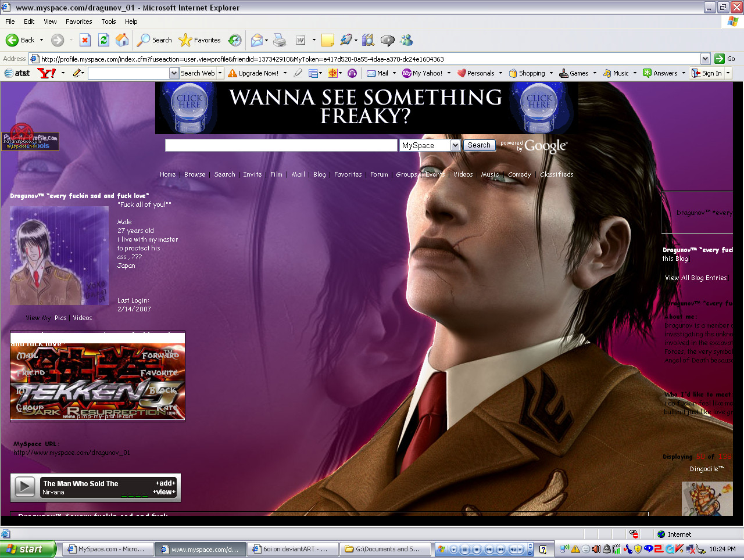
Task: Click the green Go button
Action: (x=725, y=59)
